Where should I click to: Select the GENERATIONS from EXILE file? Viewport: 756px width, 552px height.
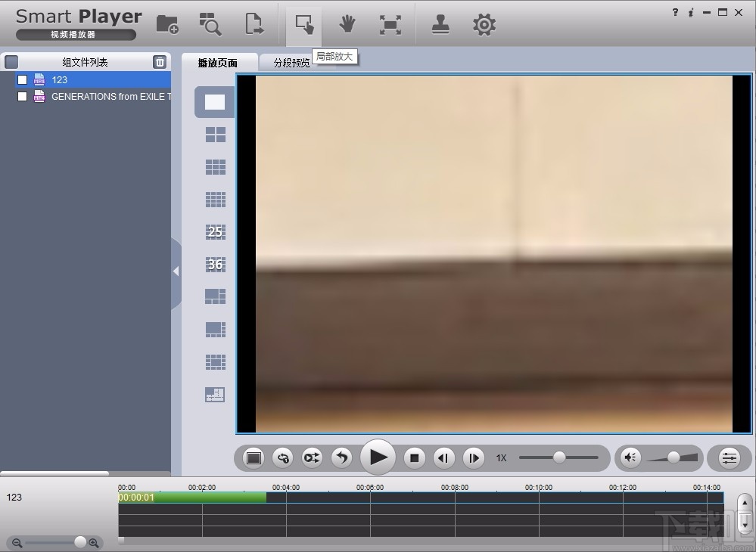pyautogui.click(x=93, y=96)
